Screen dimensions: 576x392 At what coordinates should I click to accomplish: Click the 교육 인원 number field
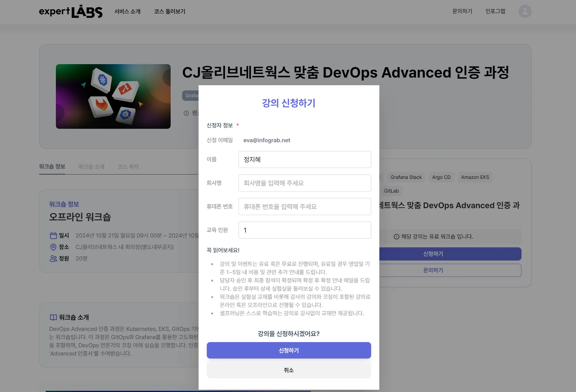(x=305, y=230)
